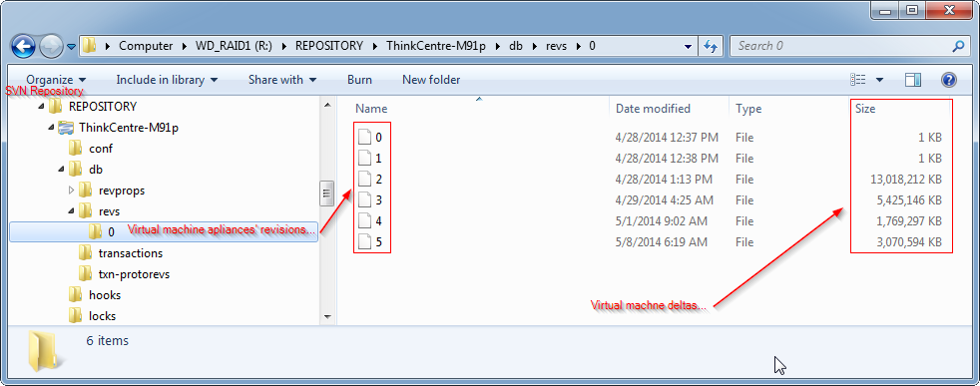Open the Organize menu
The width and height of the screenshot is (980, 386).
56,80
